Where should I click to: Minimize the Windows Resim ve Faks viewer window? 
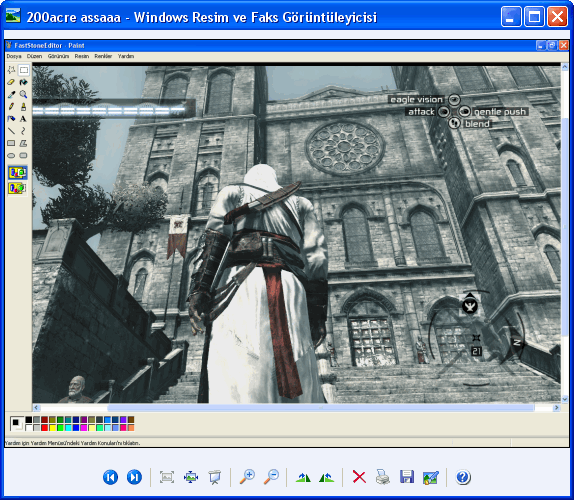click(511, 17)
